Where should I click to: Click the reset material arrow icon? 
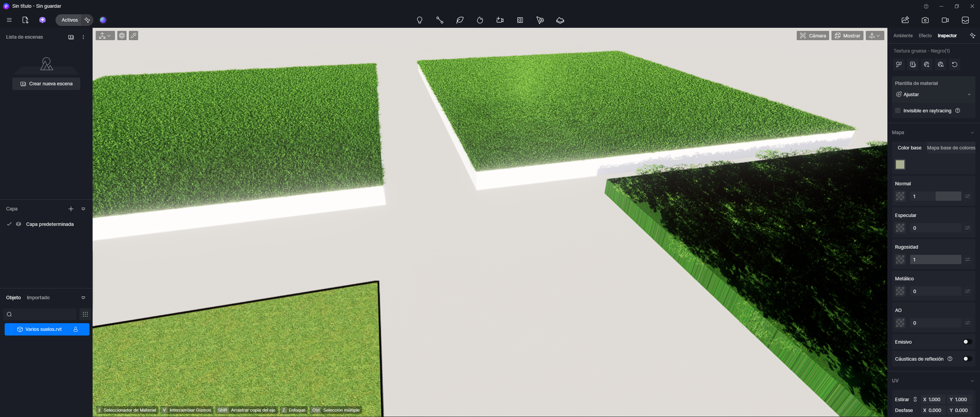coord(955,64)
